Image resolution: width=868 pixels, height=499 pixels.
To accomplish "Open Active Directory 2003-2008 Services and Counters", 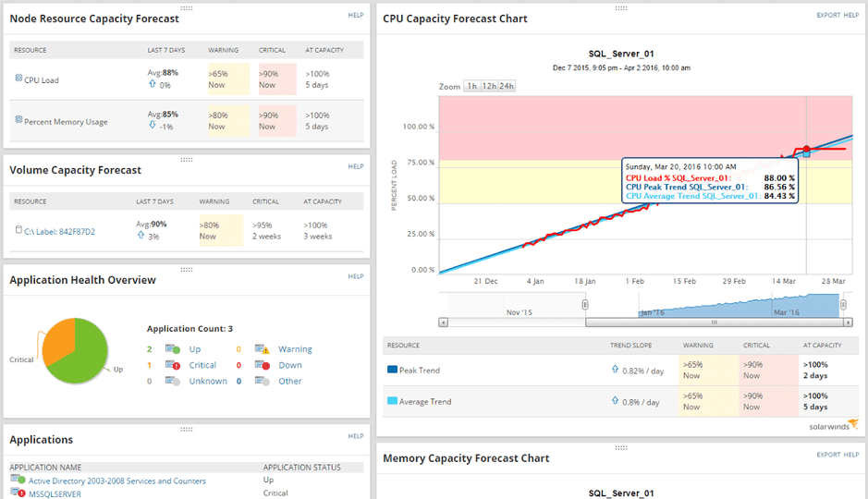I will coord(117,481).
